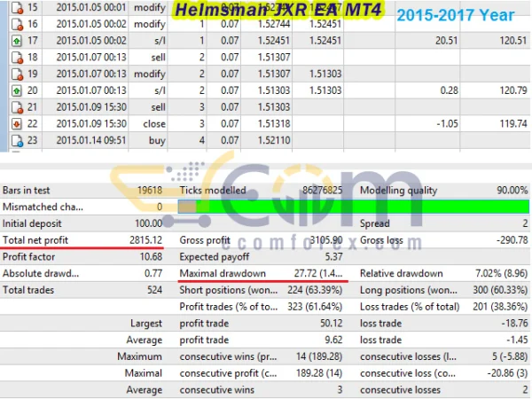Click the 'close' type cell in row 22
532x399 pixels.
coord(154,124)
